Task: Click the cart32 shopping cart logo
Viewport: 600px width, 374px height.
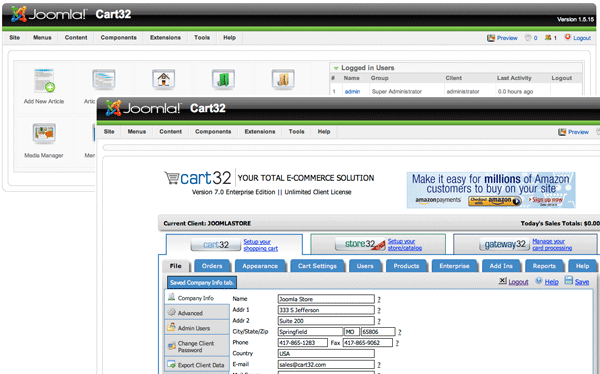Action: tap(198, 178)
